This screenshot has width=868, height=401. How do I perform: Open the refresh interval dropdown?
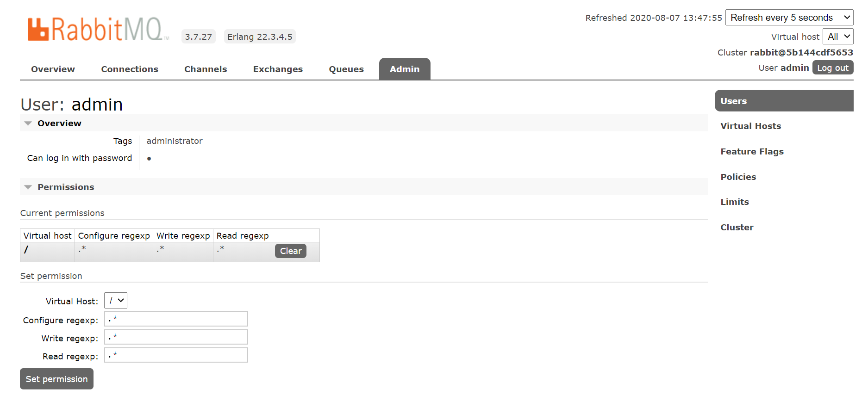click(789, 18)
